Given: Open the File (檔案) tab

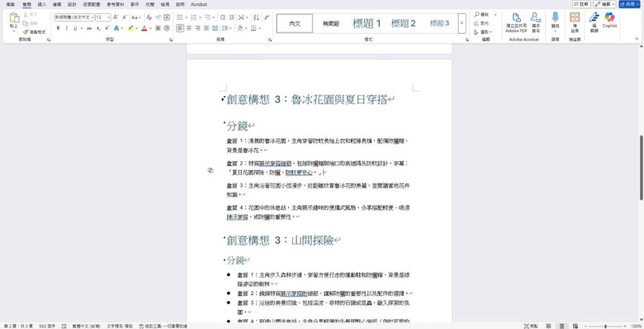Looking at the screenshot, I should click(x=11, y=4).
